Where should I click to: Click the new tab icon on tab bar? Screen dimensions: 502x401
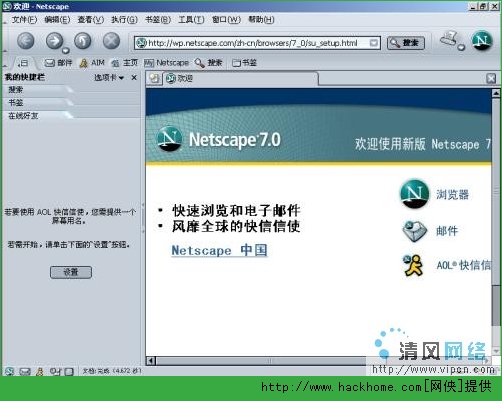154,78
